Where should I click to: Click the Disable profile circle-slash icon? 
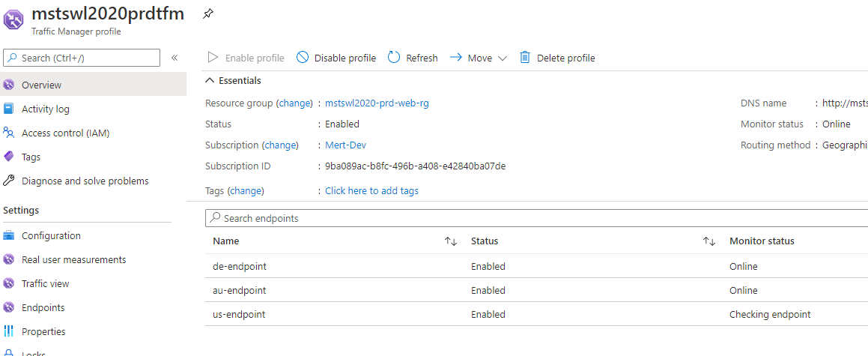pyautogui.click(x=303, y=58)
